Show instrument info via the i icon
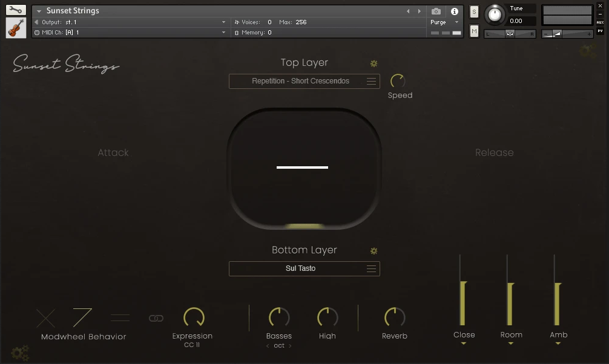This screenshot has height=364, width=609. click(454, 10)
